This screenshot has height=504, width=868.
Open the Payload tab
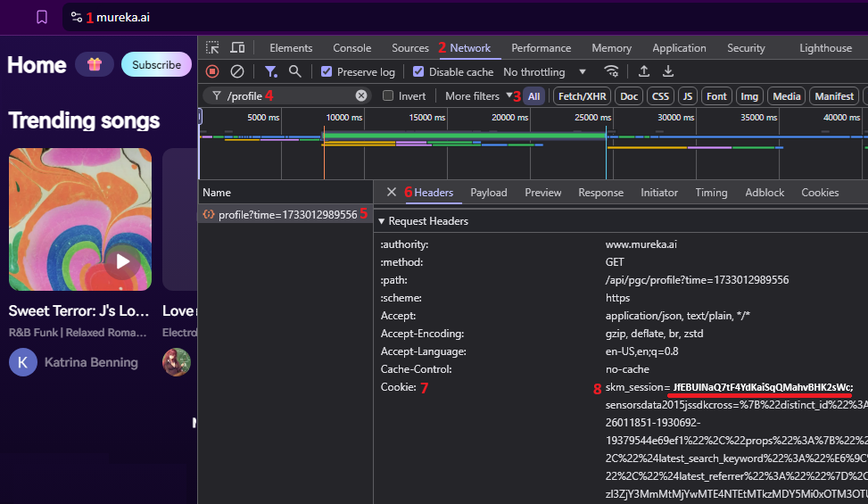click(488, 193)
